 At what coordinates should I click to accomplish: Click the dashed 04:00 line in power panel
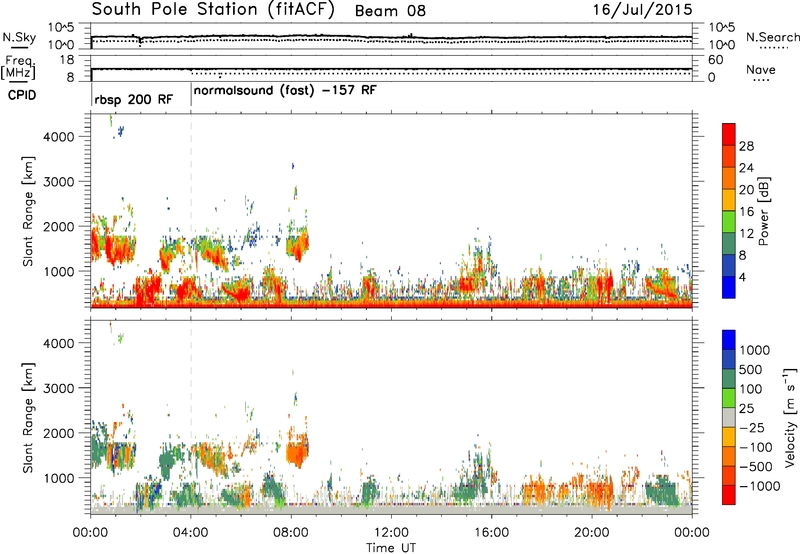click(x=191, y=211)
